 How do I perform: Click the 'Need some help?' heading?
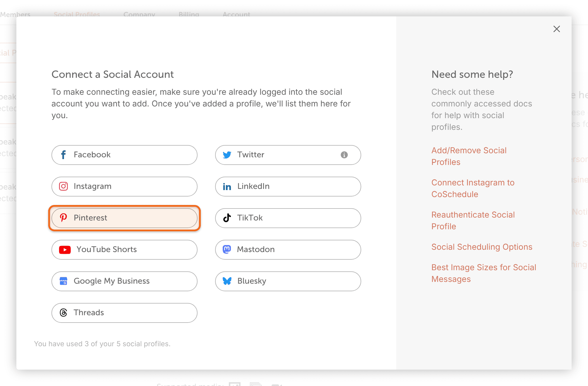(x=472, y=74)
